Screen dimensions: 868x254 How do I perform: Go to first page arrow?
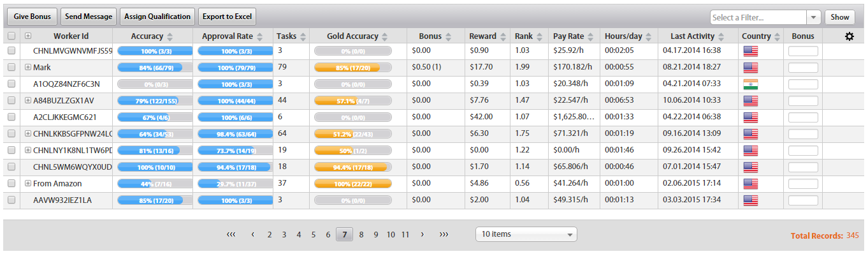tap(231, 234)
